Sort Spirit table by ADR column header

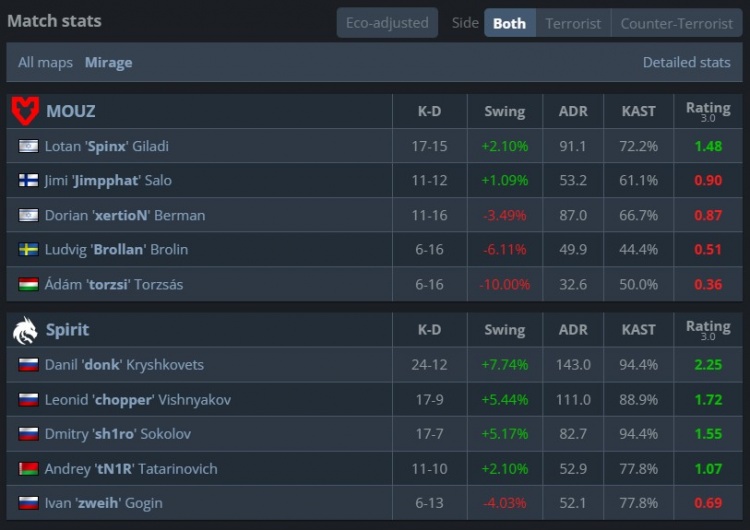point(573,329)
